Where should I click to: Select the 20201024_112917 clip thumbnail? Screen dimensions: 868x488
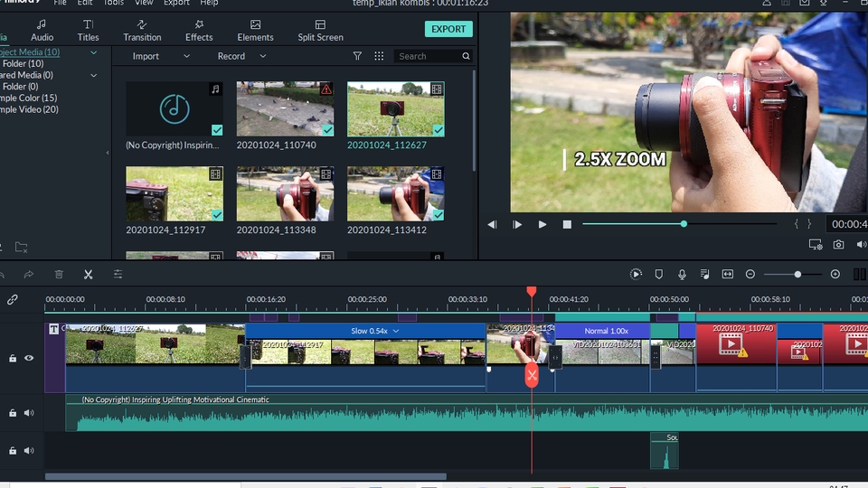click(175, 193)
